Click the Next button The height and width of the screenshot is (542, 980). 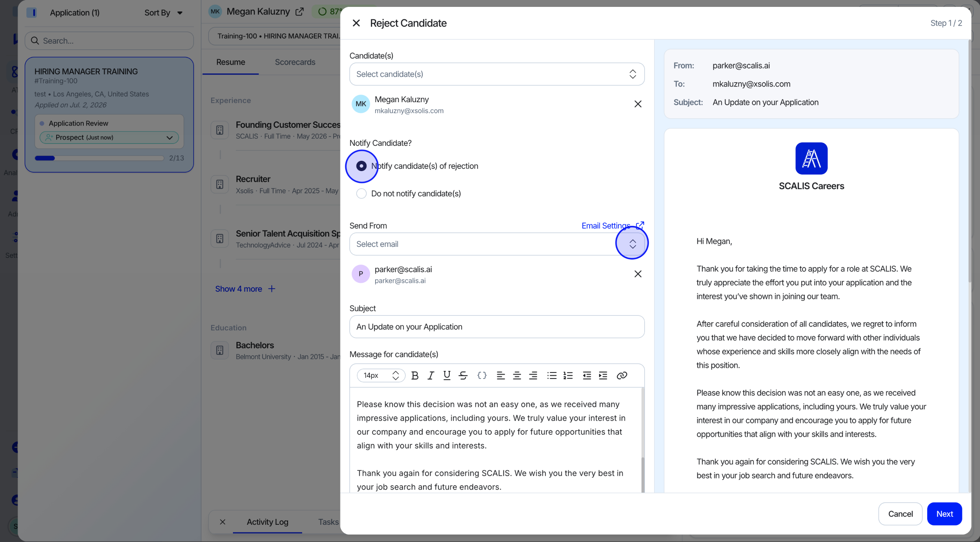coord(944,514)
